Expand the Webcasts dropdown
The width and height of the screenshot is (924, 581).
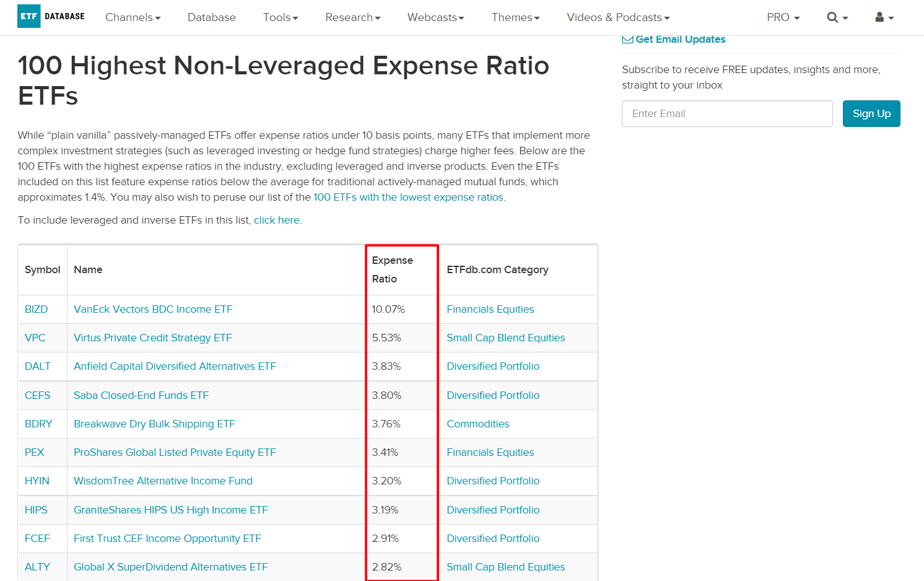coord(436,17)
